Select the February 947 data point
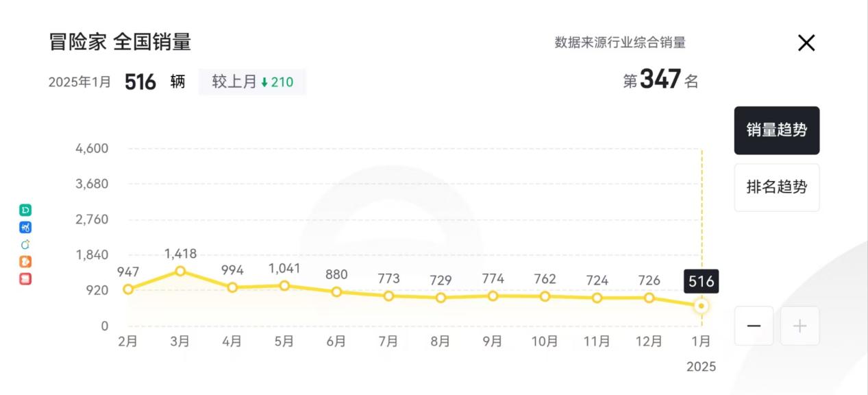Screen dimensions: 868x395 (128, 289)
